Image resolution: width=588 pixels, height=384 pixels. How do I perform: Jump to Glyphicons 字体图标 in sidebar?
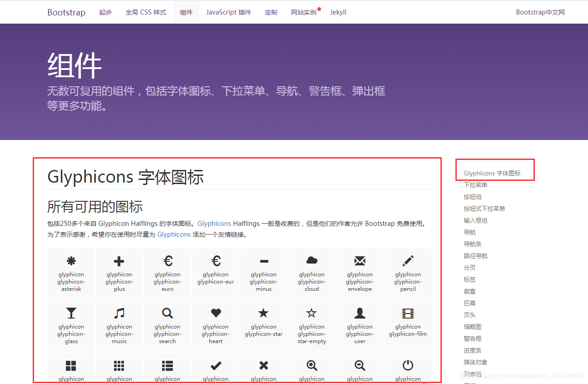pyautogui.click(x=492, y=173)
